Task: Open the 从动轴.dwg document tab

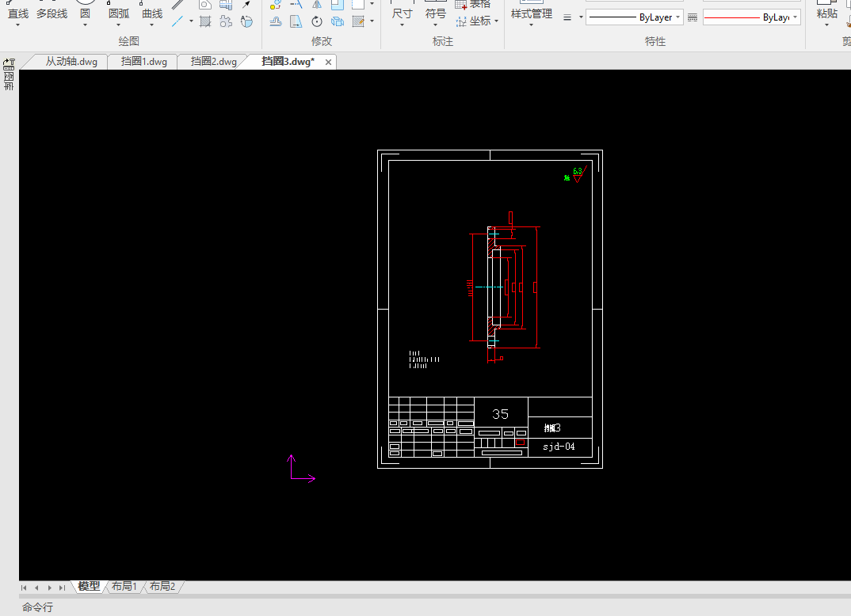Action: (x=71, y=62)
